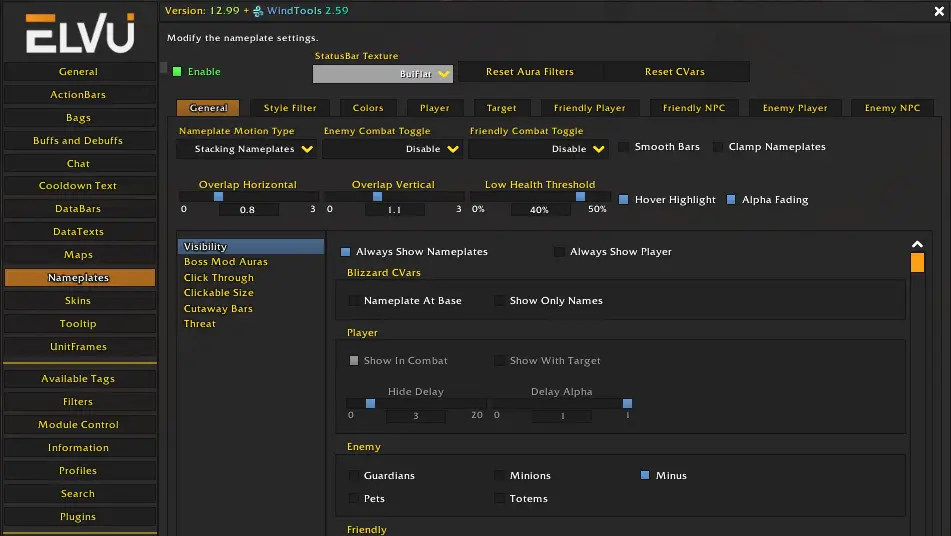The height and width of the screenshot is (536, 951).
Task: Open the Target tab
Action: (502, 108)
